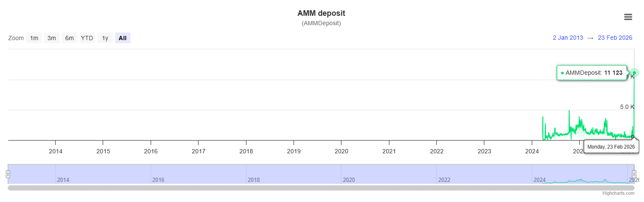This screenshot has width=644, height=202.
Task: Click the AMM deposit chart title
Action: tap(321, 13)
